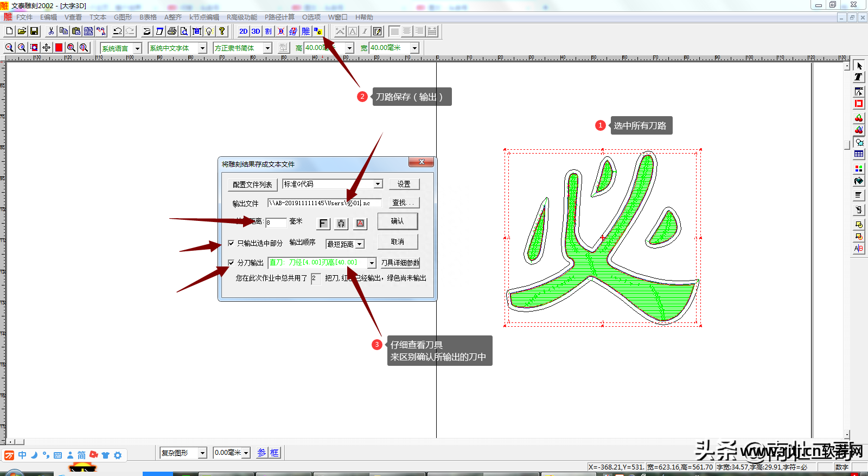The image size is (868, 476).
Task: Click the 2D engraving toolbar button
Action: (244, 31)
